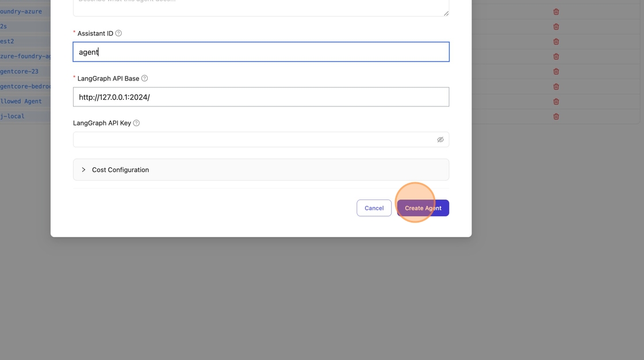Expand the Cost Configuration section
This screenshot has height=360, width=644.
(x=261, y=170)
